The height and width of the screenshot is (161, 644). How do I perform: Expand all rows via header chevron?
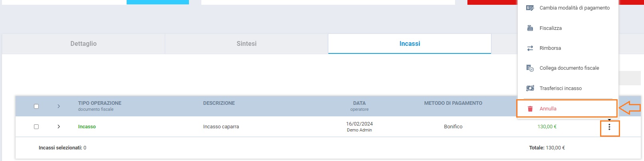pos(59,106)
